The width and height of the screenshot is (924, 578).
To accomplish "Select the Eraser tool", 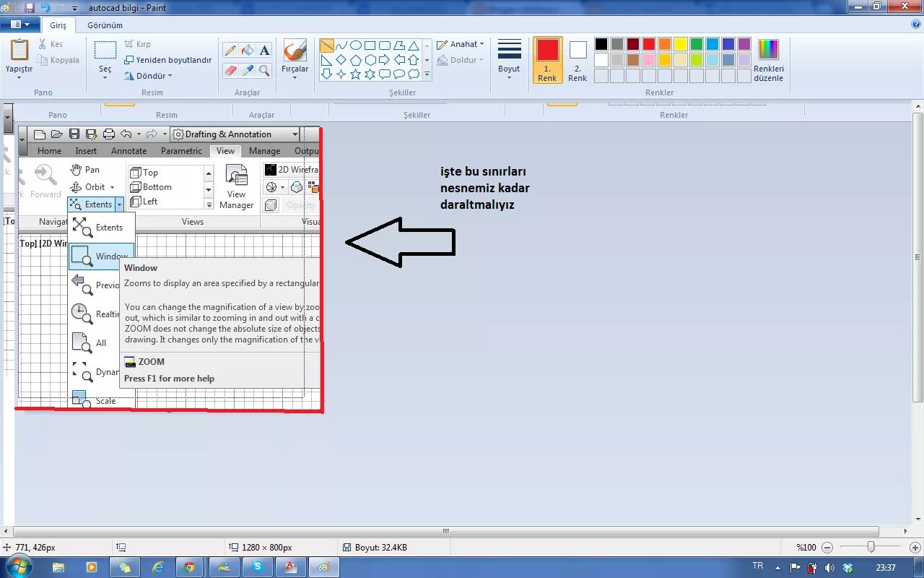I will tap(230, 70).
